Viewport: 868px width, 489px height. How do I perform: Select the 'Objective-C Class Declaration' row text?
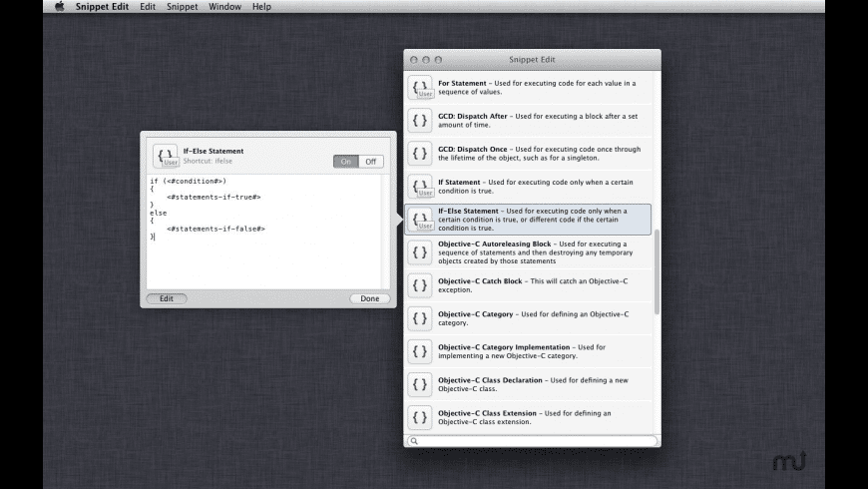click(533, 384)
